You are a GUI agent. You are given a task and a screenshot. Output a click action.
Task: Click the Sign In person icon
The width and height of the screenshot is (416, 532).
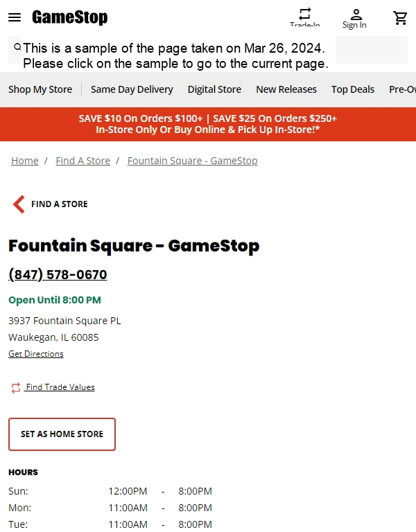click(356, 15)
